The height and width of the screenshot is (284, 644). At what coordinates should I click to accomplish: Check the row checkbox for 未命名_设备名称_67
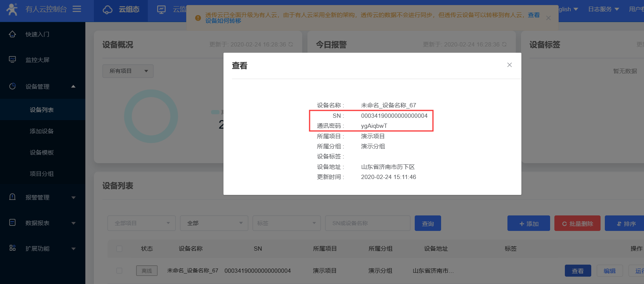[x=119, y=271]
